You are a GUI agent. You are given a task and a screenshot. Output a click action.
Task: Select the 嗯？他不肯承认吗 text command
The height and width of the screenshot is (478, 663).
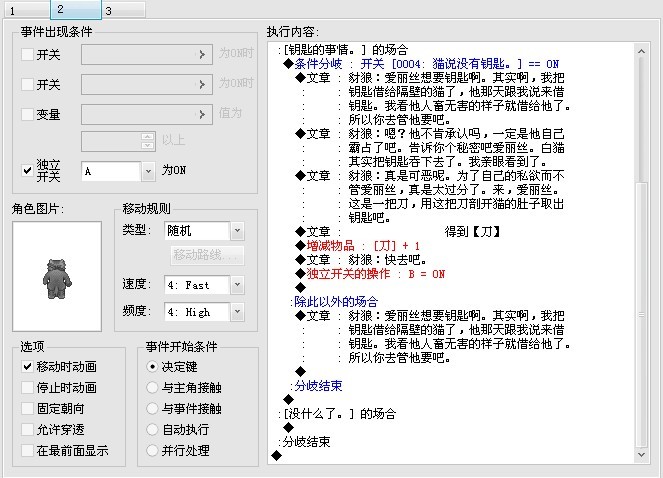[x=430, y=148]
